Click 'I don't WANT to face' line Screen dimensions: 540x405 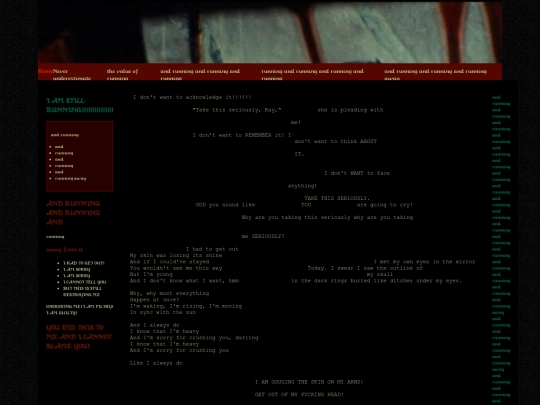[357, 173]
